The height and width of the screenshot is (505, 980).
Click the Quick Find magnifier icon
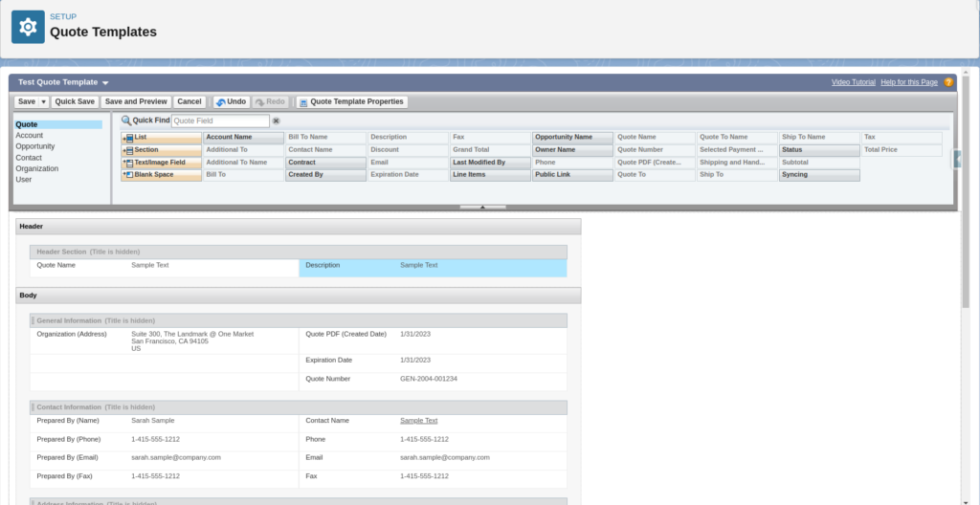pos(125,121)
